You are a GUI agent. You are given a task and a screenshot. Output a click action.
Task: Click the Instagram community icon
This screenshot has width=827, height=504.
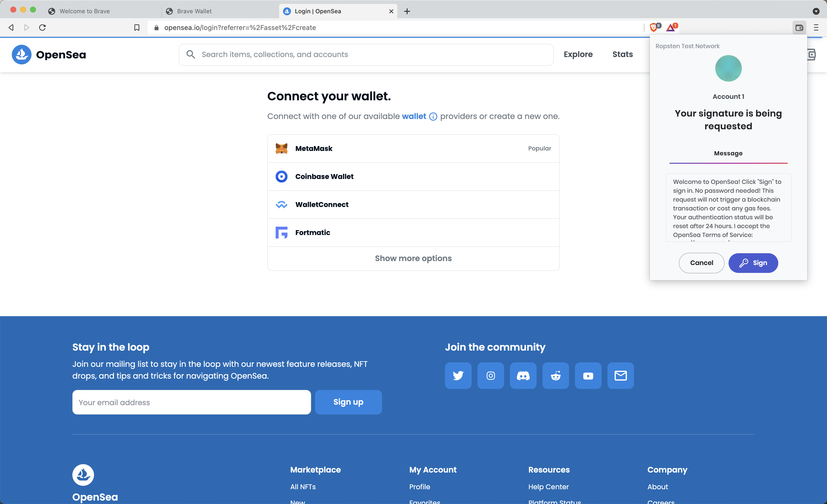pos(490,376)
